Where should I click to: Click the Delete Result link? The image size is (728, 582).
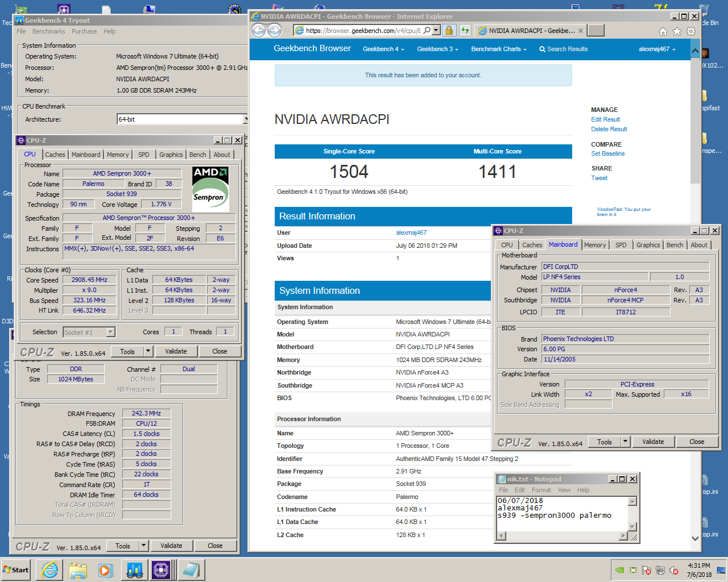tap(609, 129)
